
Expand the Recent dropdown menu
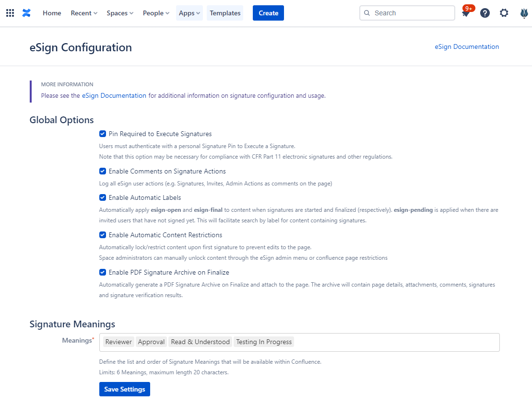pos(84,13)
